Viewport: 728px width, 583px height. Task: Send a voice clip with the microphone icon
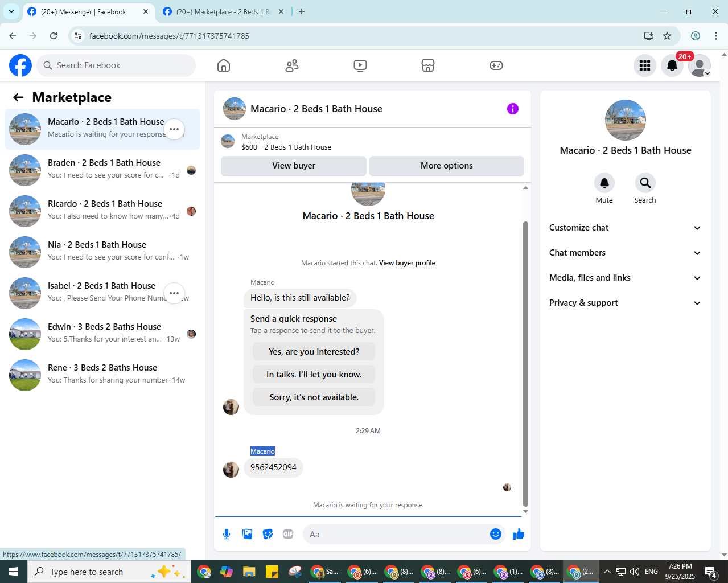click(227, 534)
